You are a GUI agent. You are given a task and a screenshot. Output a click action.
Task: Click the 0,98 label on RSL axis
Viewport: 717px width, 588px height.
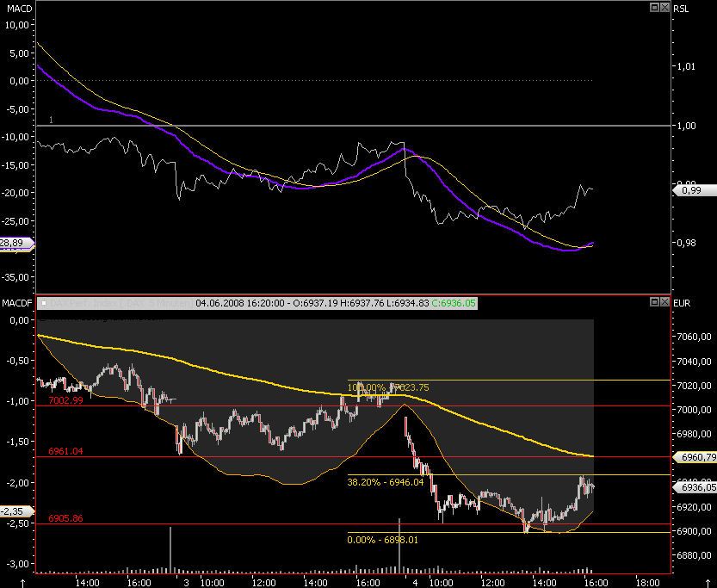686,243
